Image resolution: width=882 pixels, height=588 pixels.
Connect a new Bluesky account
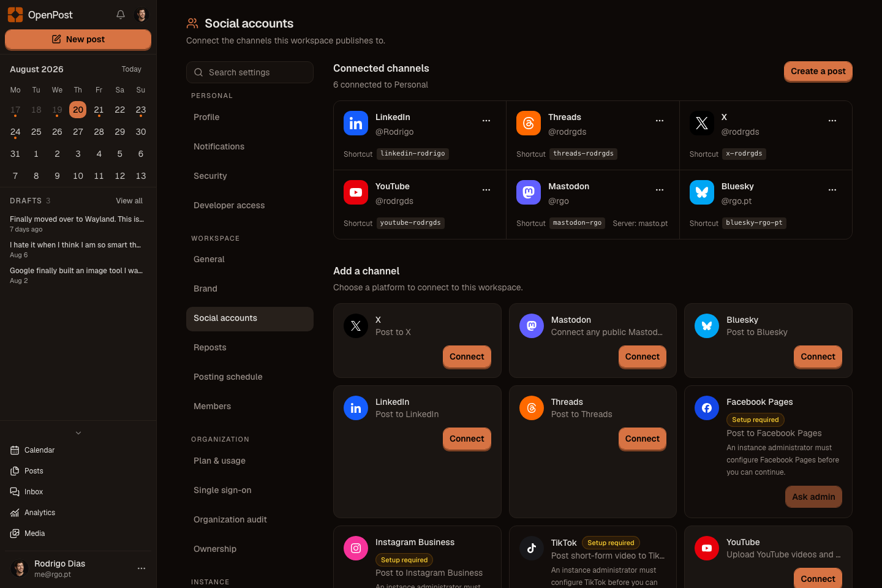[818, 356]
